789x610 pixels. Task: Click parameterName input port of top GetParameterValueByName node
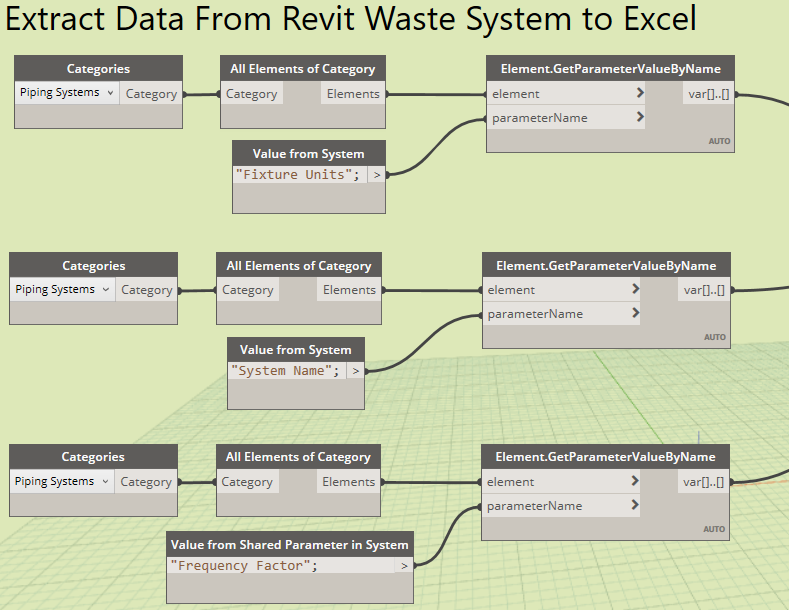coord(566,117)
